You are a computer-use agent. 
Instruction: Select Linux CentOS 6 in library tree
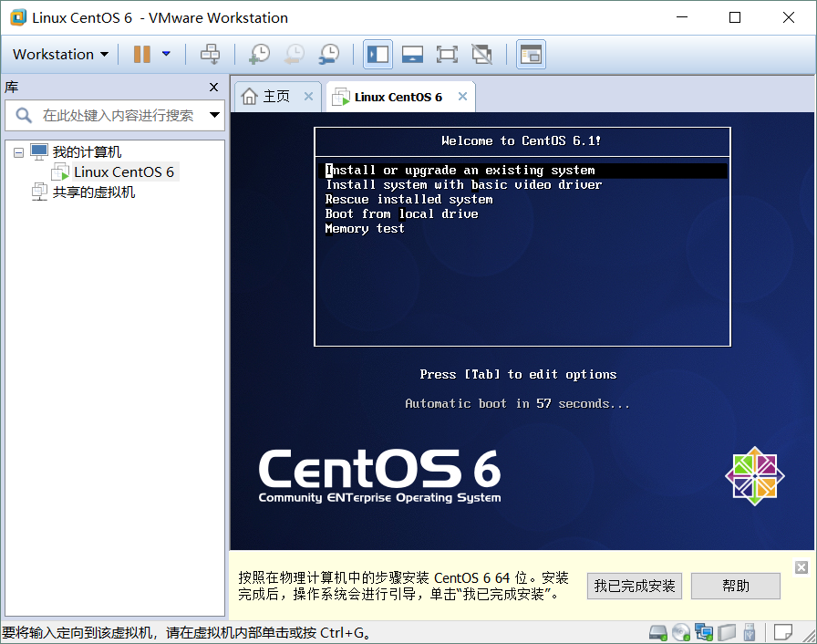click(x=123, y=171)
